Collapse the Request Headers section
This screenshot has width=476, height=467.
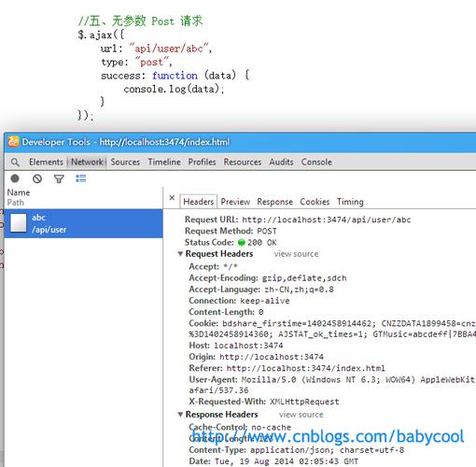(x=180, y=254)
